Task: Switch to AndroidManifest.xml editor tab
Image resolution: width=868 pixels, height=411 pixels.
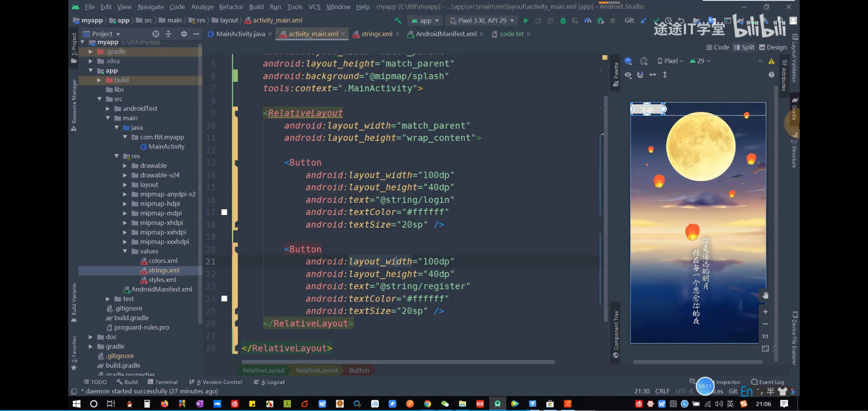Action: pyautogui.click(x=446, y=34)
